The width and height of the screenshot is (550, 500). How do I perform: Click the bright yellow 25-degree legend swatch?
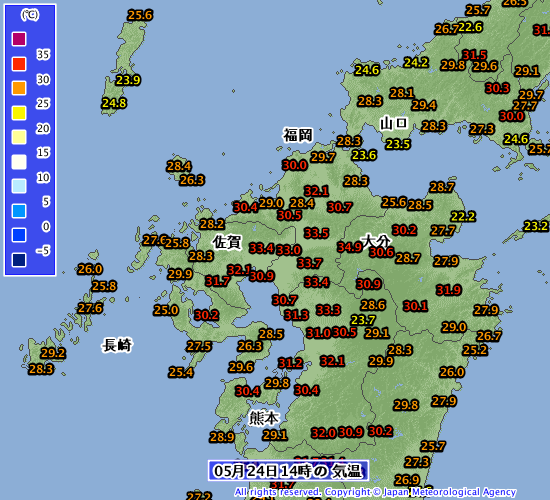point(19,113)
